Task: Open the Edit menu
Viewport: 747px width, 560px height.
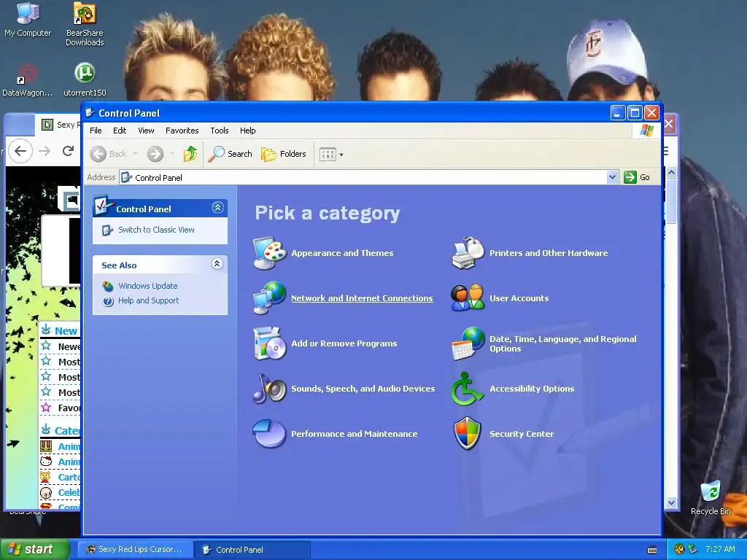Action: pyautogui.click(x=120, y=131)
